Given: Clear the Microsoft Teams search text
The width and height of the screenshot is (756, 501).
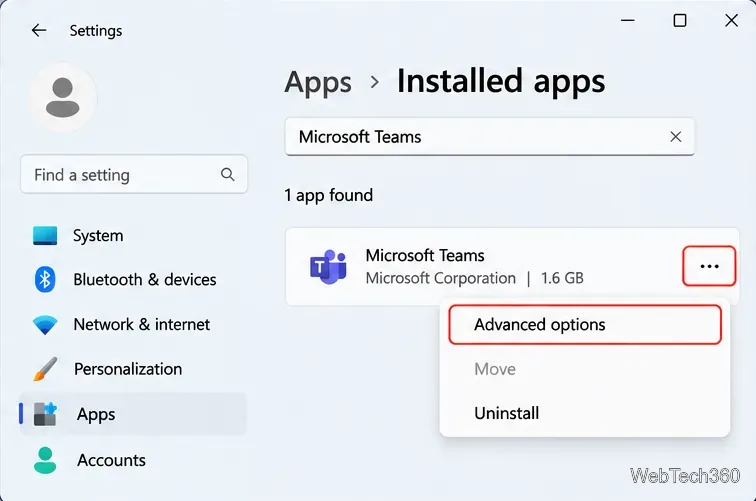Looking at the screenshot, I should 675,137.
